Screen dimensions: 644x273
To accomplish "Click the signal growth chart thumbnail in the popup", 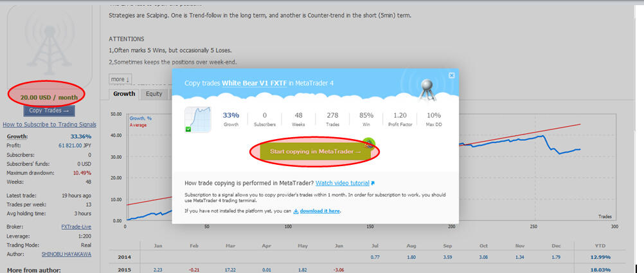I will 197,120.
